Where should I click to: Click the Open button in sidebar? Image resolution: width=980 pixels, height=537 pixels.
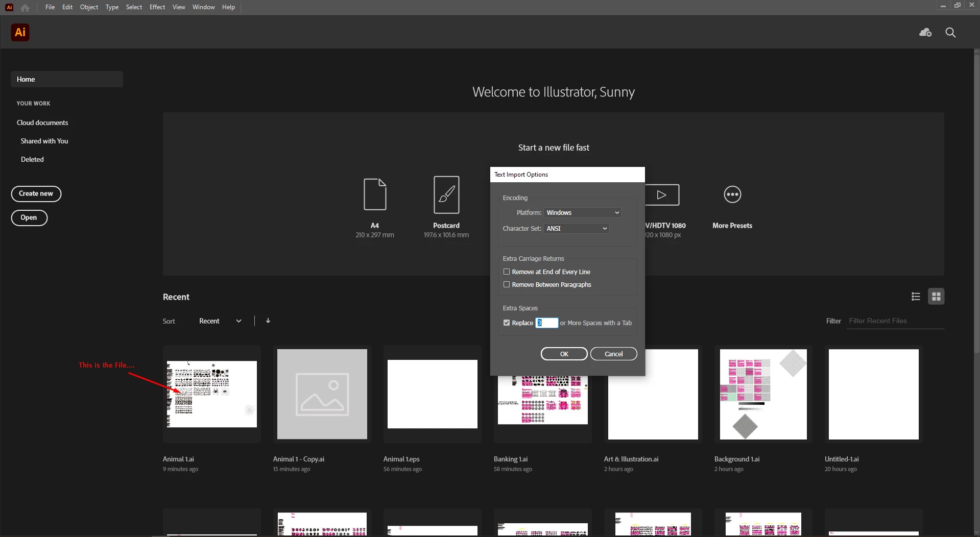29,217
